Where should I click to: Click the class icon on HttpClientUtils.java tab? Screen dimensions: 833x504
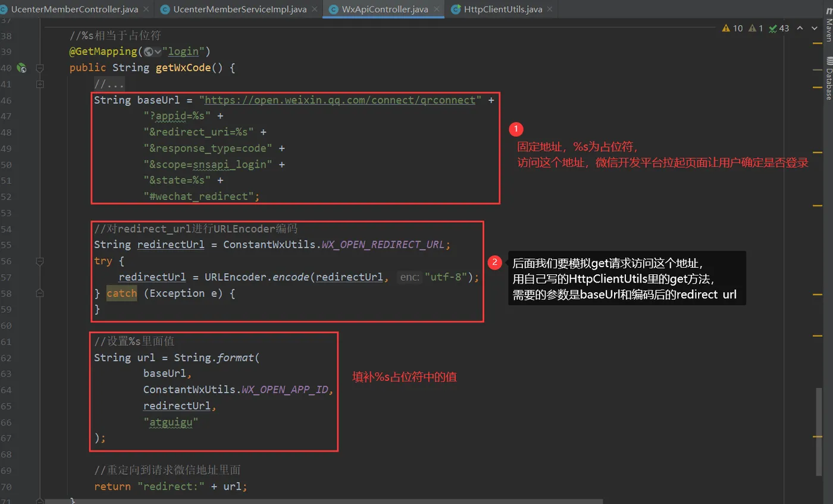(x=455, y=10)
